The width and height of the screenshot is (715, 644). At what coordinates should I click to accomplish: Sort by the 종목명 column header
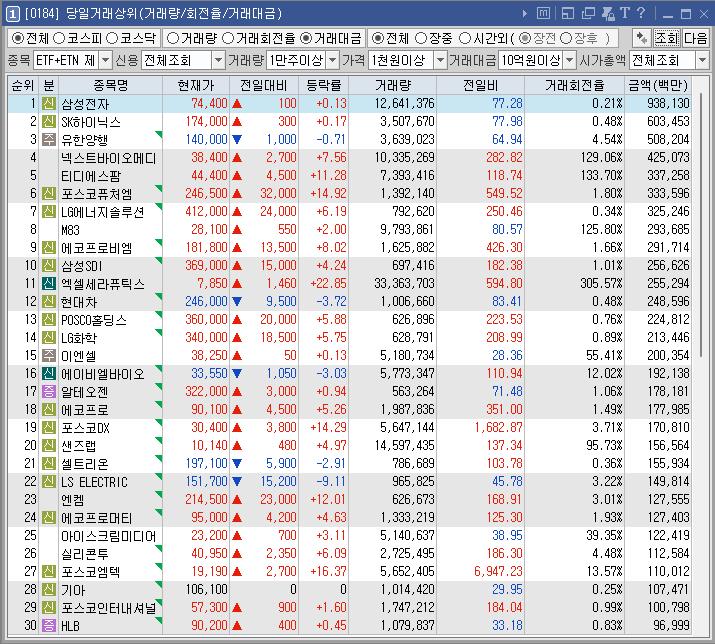click(x=110, y=85)
